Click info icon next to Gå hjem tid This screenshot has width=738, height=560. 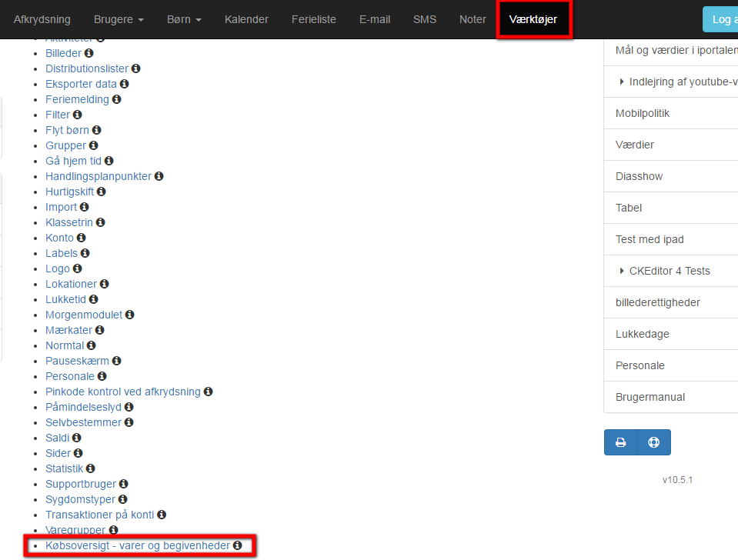(x=109, y=161)
